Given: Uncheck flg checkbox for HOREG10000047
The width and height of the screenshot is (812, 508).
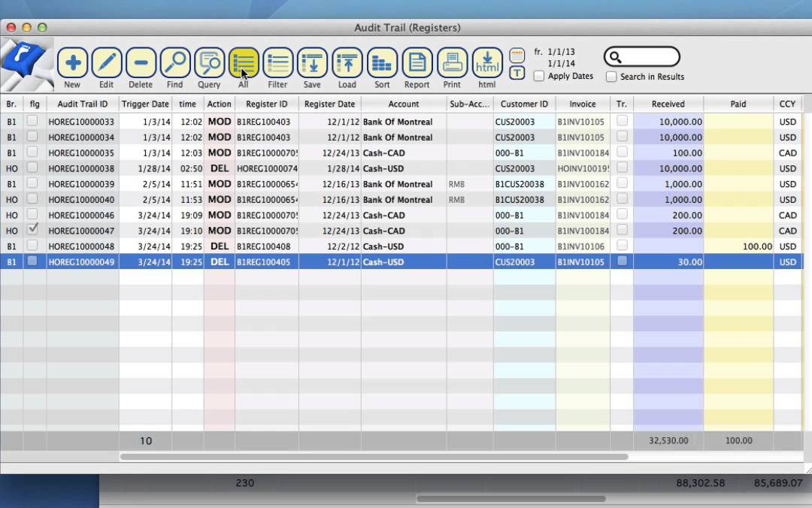Looking at the screenshot, I should (x=32, y=229).
